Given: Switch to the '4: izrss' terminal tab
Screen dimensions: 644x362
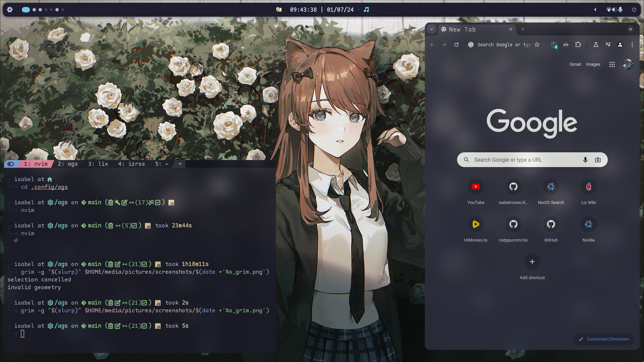Looking at the screenshot, I should tap(131, 164).
